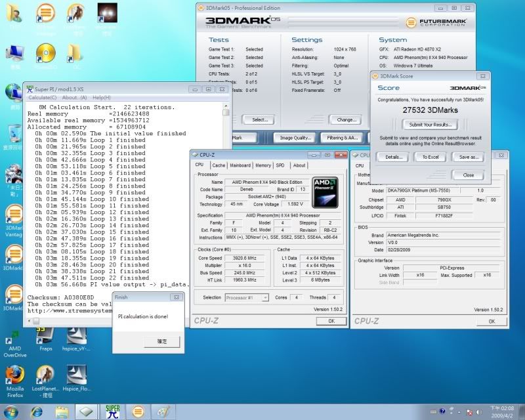Viewport: 525px width, 420px height.
Task: Click the Checksum: A0380E8D line in Super PI
Action: click(x=60, y=297)
